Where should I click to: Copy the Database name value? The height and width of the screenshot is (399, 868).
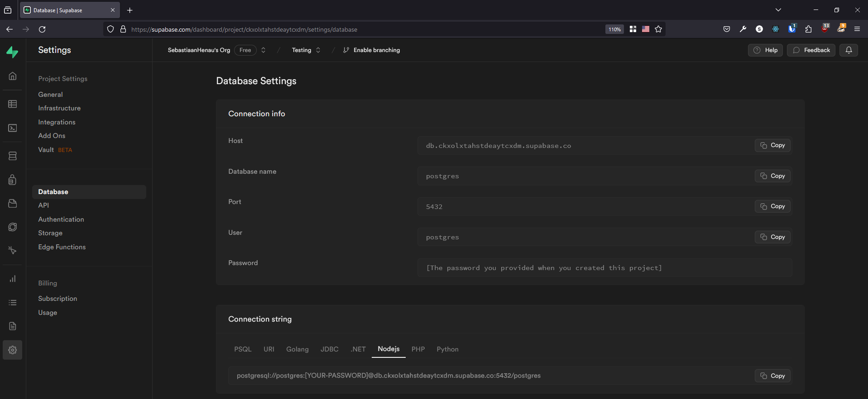point(772,176)
